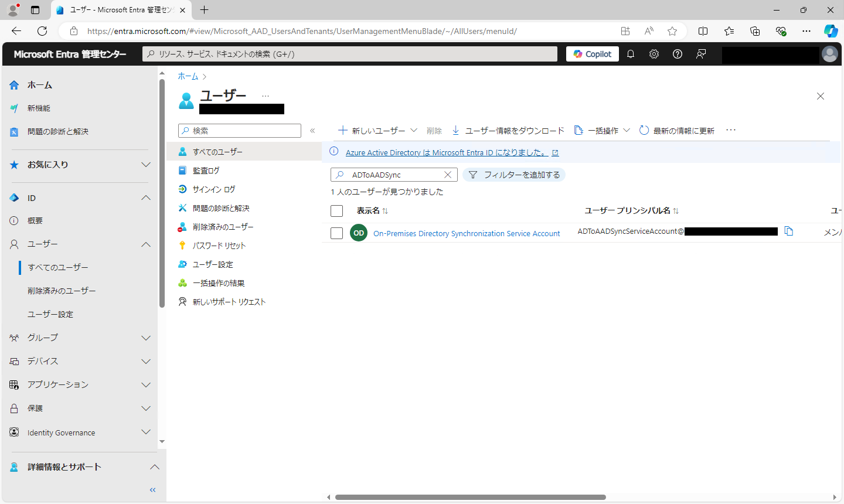Open the more options ellipsis beside ユーザー title
Screen dimensions: 844x504
click(x=266, y=96)
